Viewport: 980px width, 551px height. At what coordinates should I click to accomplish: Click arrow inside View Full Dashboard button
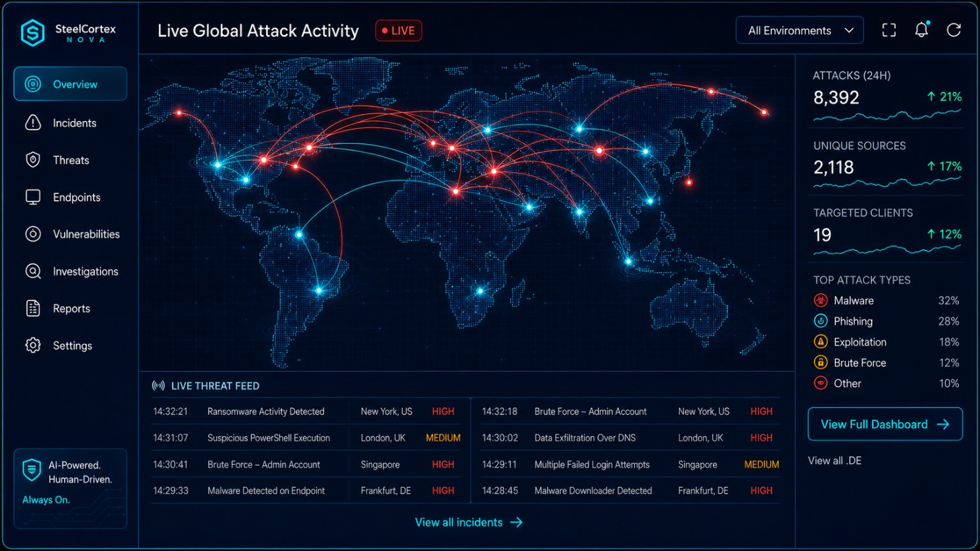[943, 424]
